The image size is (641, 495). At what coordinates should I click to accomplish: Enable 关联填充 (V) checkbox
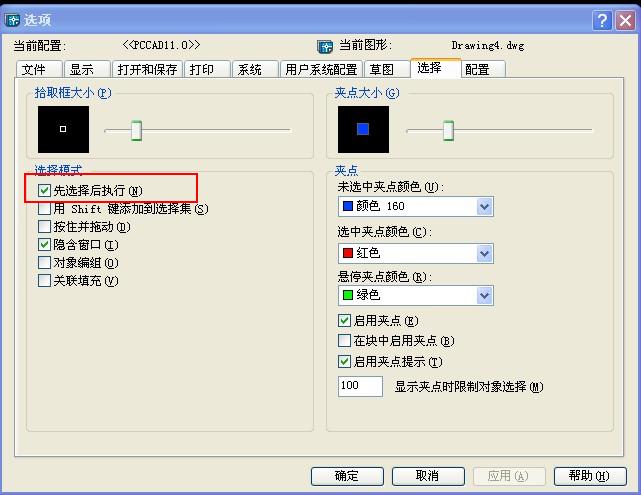44,281
